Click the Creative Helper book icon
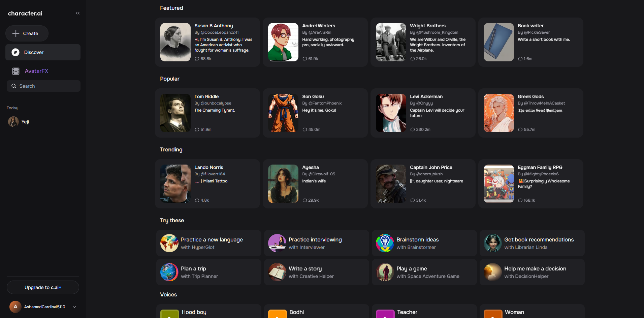 pos(277,272)
